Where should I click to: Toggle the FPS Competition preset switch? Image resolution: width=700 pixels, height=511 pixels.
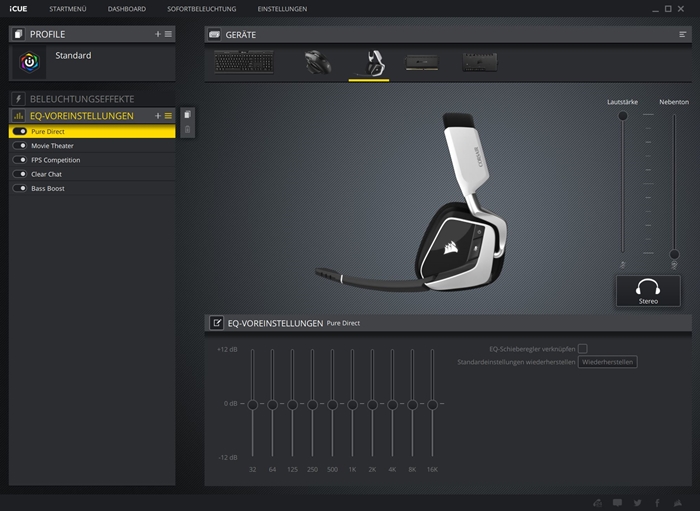pyautogui.click(x=20, y=160)
